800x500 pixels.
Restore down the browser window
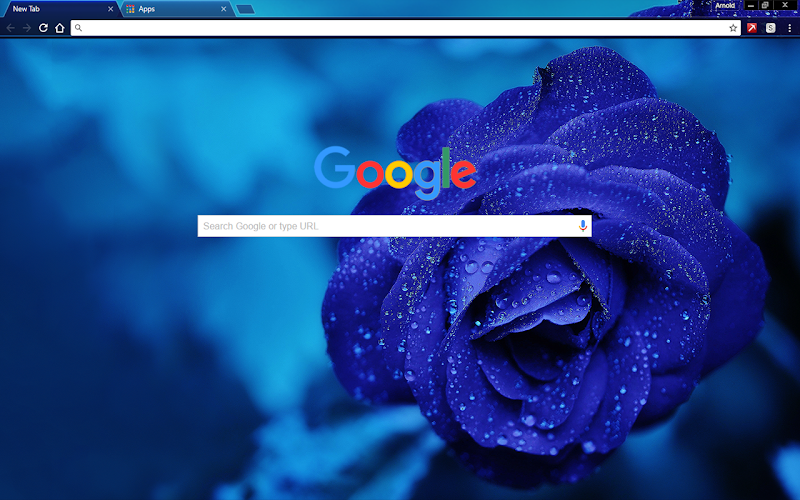(765, 5)
